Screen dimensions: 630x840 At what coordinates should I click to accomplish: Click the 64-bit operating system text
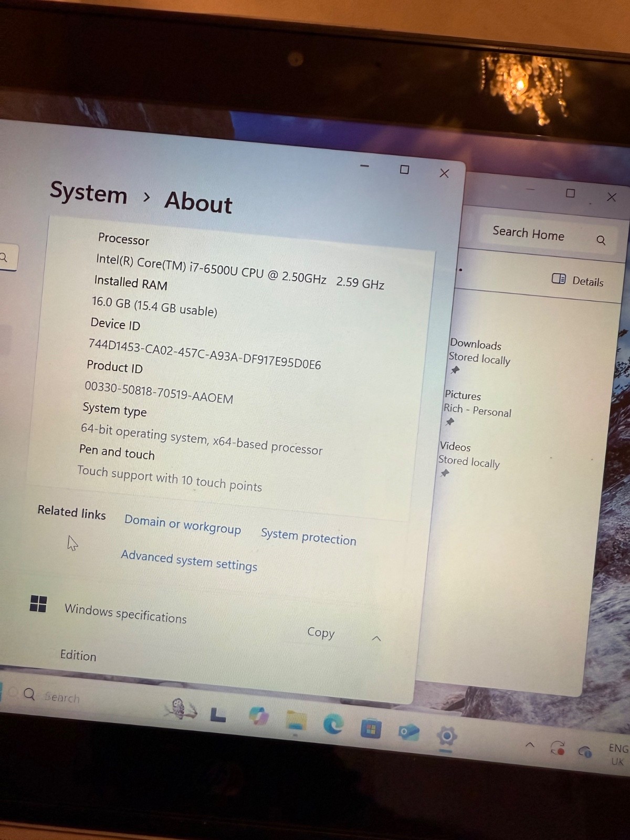point(202,439)
